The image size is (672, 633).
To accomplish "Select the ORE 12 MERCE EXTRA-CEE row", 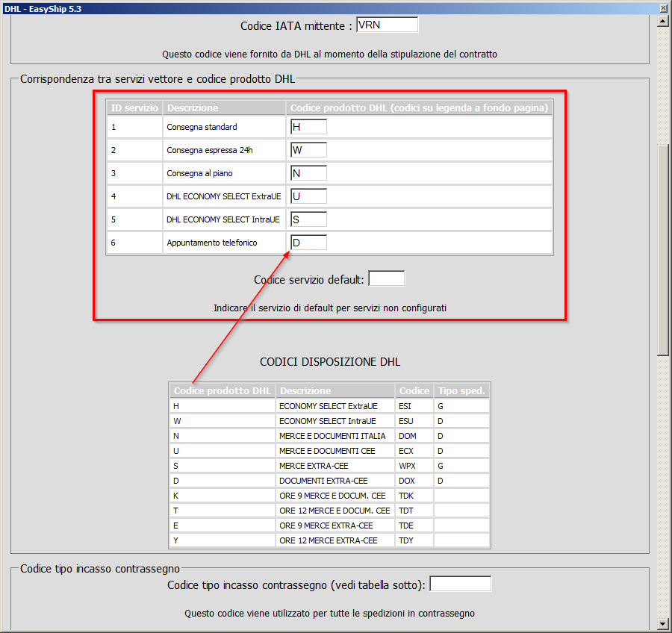I will pyautogui.click(x=329, y=540).
